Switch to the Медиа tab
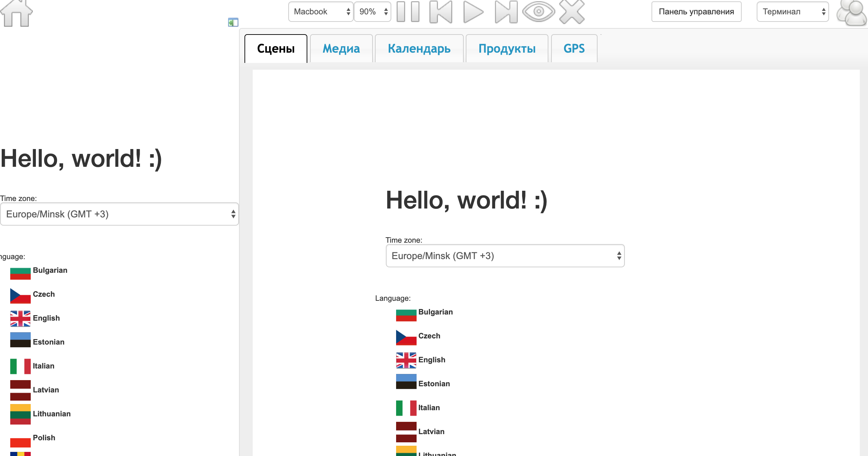 coord(341,49)
